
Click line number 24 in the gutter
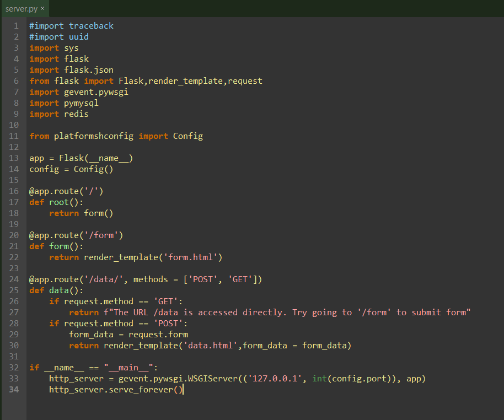(x=14, y=279)
